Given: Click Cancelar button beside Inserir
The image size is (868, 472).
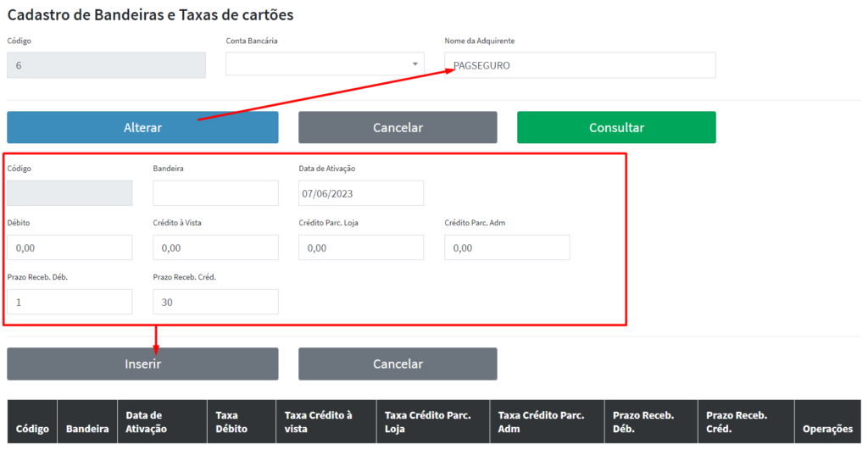Looking at the screenshot, I should pyautogui.click(x=398, y=364).
